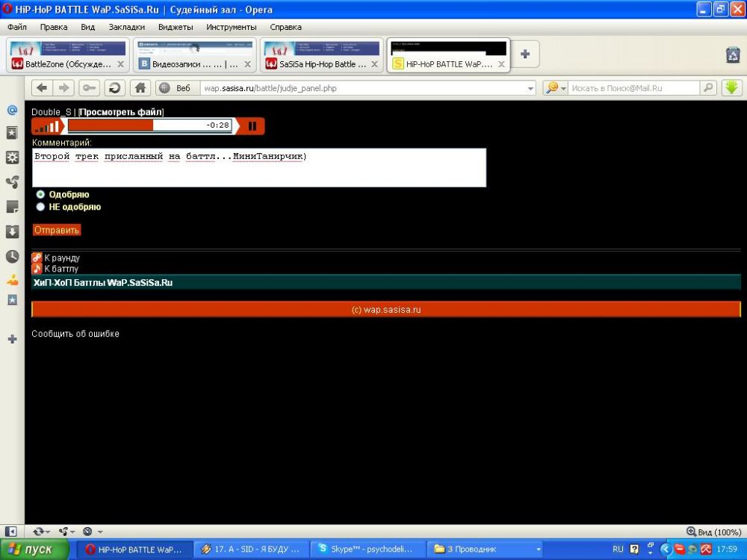
Task: Open the History clock panel in the sidebar
Action: (13, 256)
